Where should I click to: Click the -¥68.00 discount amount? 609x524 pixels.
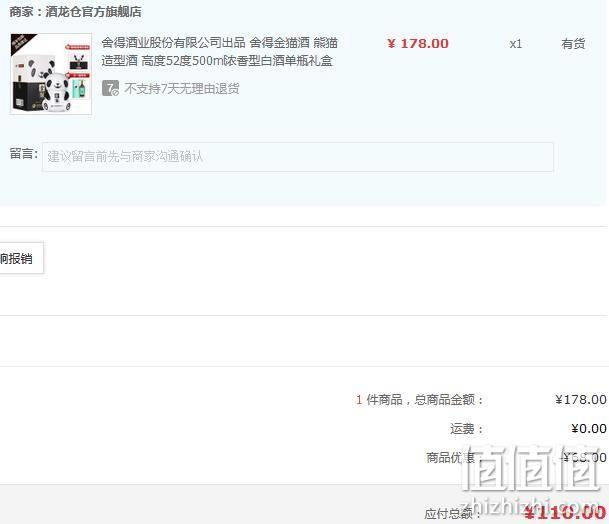(583, 458)
